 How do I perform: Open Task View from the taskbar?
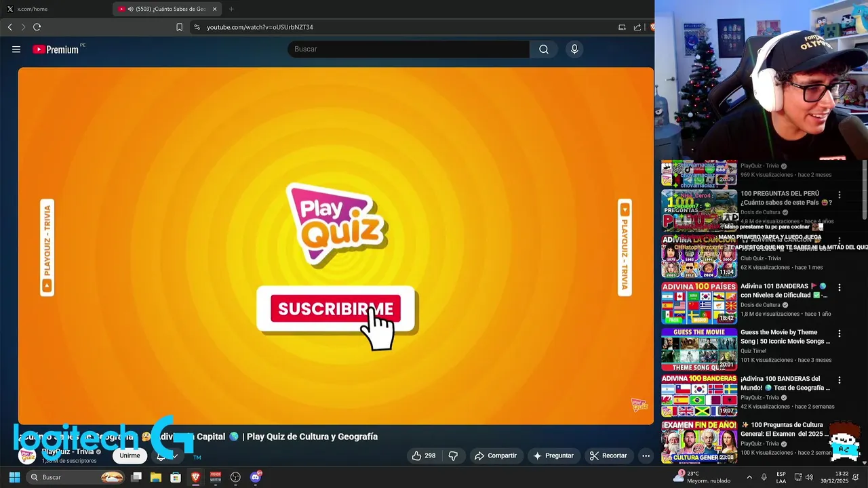[x=136, y=477]
